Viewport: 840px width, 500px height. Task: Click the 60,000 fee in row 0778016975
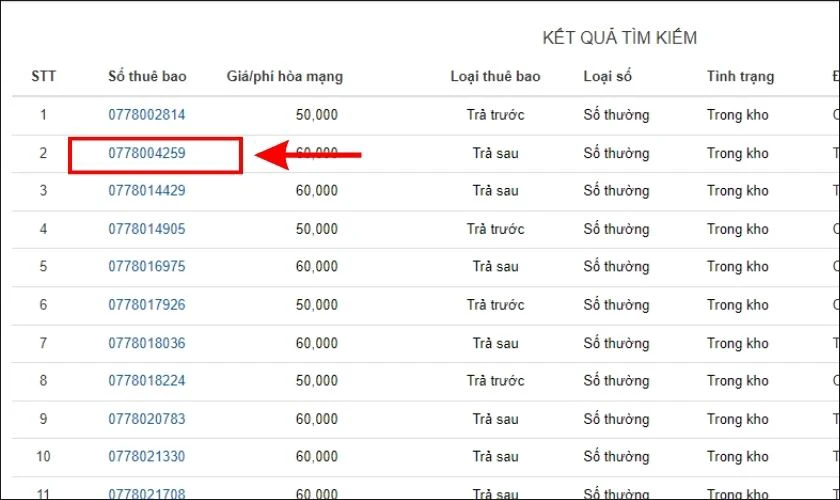(x=317, y=266)
